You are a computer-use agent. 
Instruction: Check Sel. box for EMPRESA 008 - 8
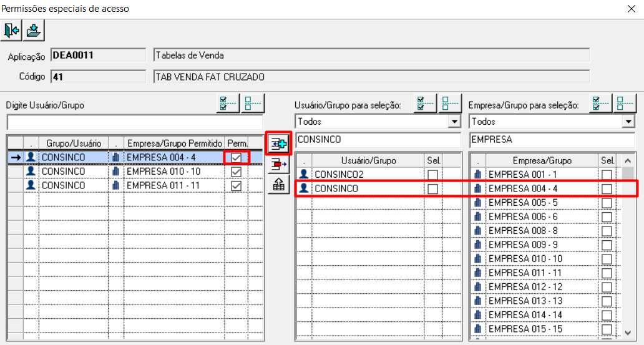(607, 231)
